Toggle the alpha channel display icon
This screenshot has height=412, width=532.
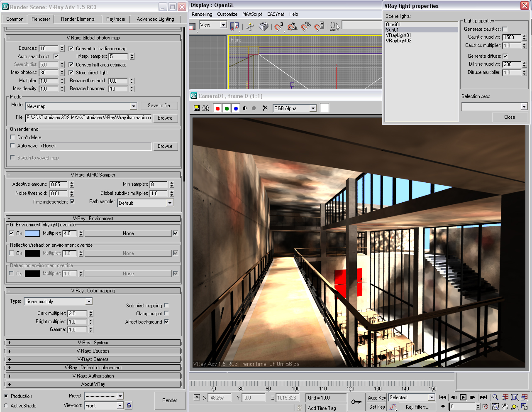click(244, 108)
